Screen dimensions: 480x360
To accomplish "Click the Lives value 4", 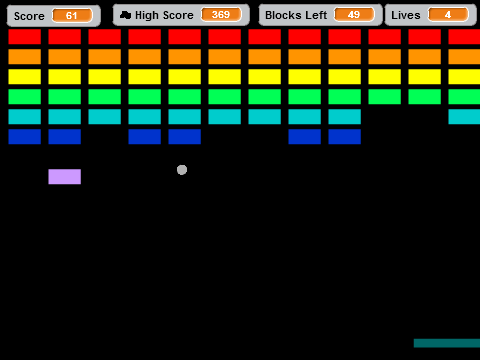I will (x=448, y=15).
